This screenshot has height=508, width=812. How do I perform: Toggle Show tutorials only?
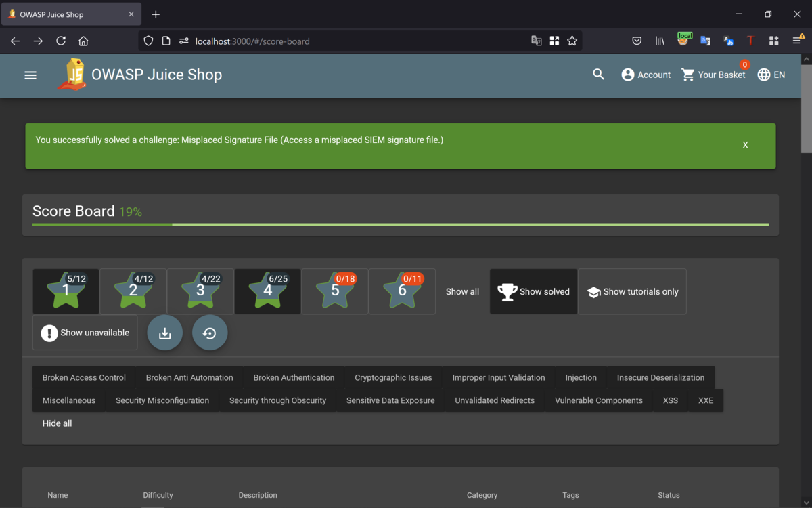632,291
